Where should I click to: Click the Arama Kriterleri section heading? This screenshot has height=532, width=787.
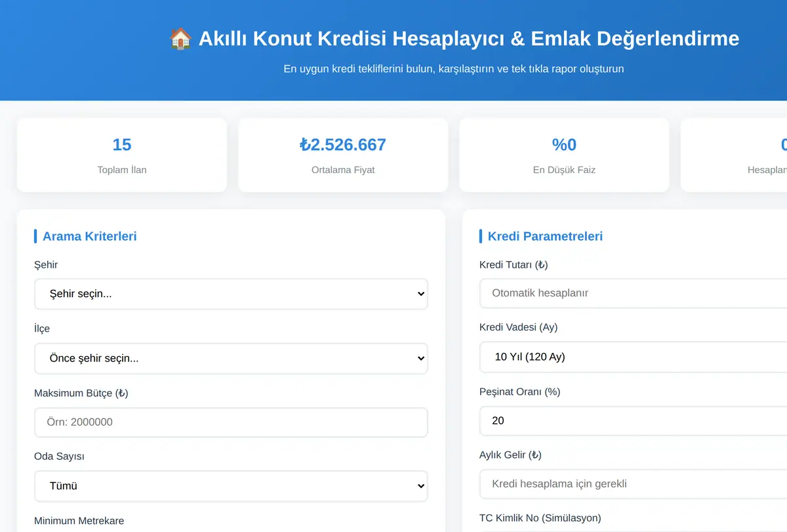90,236
